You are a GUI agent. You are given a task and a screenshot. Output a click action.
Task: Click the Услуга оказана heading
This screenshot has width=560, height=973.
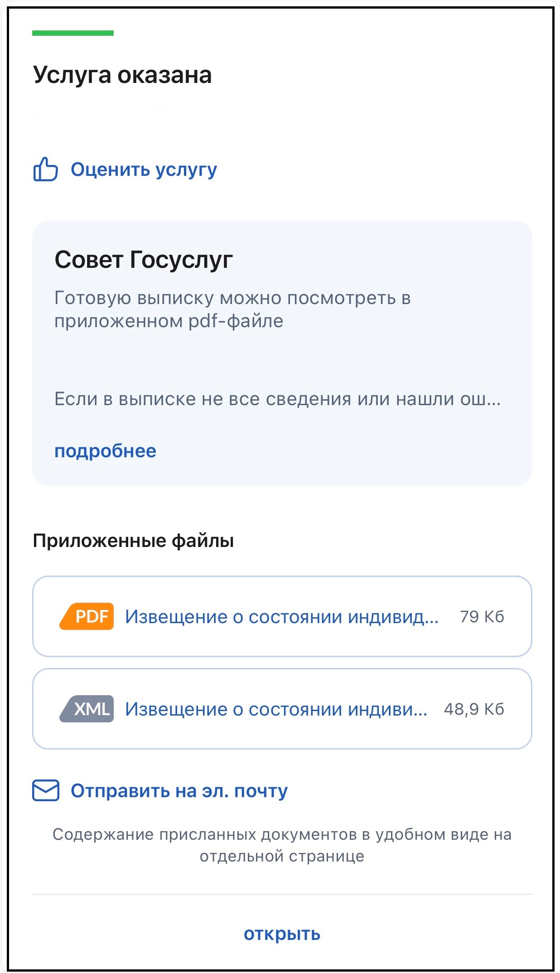pos(122,75)
